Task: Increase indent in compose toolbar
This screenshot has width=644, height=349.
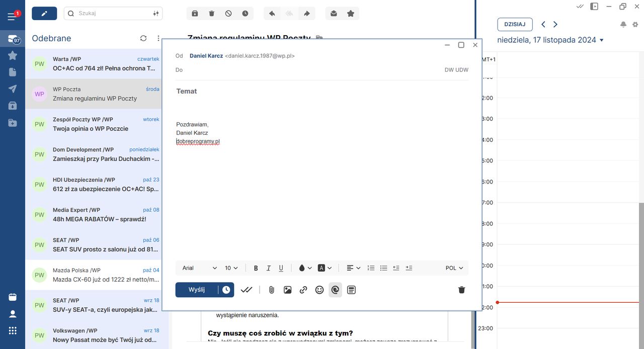Action: (409, 268)
